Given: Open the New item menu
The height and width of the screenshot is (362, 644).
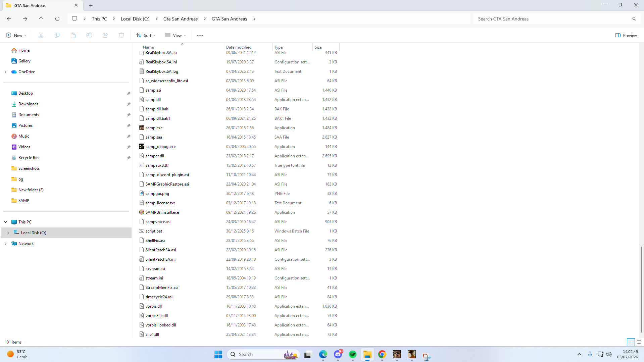Looking at the screenshot, I should pos(16,35).
